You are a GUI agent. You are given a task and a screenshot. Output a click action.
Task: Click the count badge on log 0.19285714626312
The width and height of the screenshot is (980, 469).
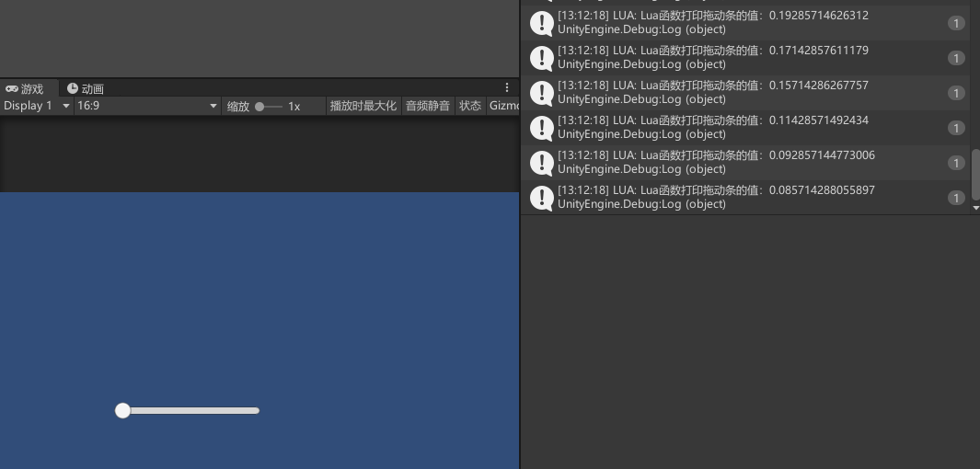(x=956, y=23)
